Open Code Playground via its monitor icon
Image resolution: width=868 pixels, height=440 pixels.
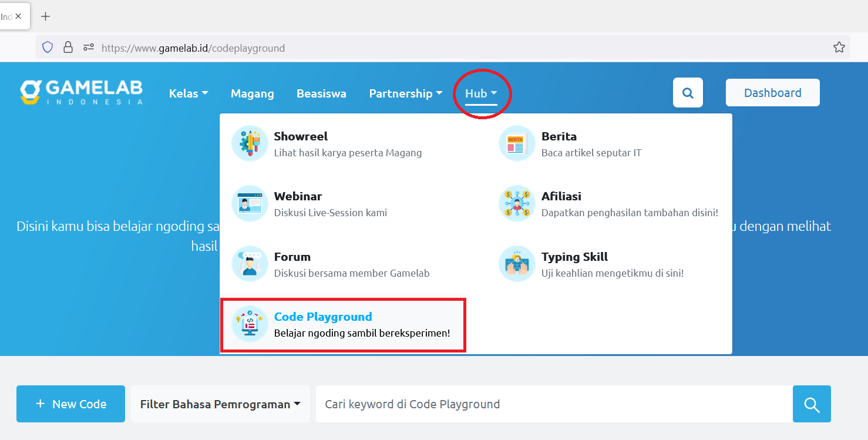pyautogui.click(x=249, y=324)
